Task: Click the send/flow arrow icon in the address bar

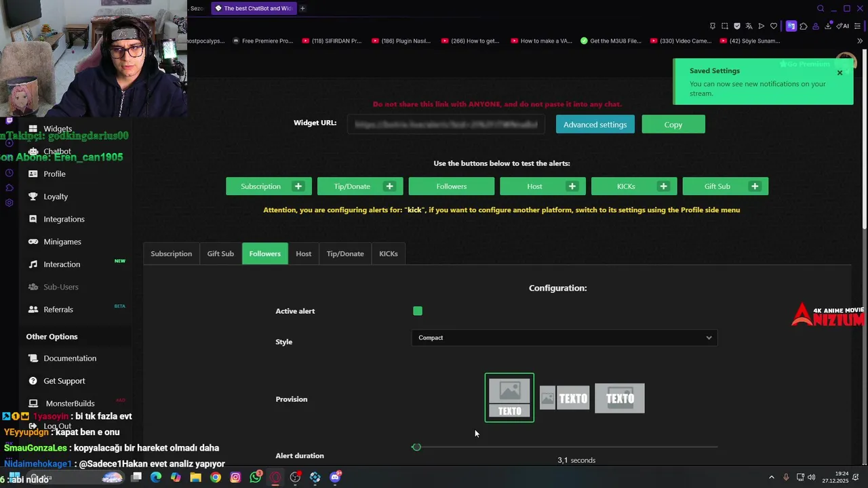Action: [761, 26]
